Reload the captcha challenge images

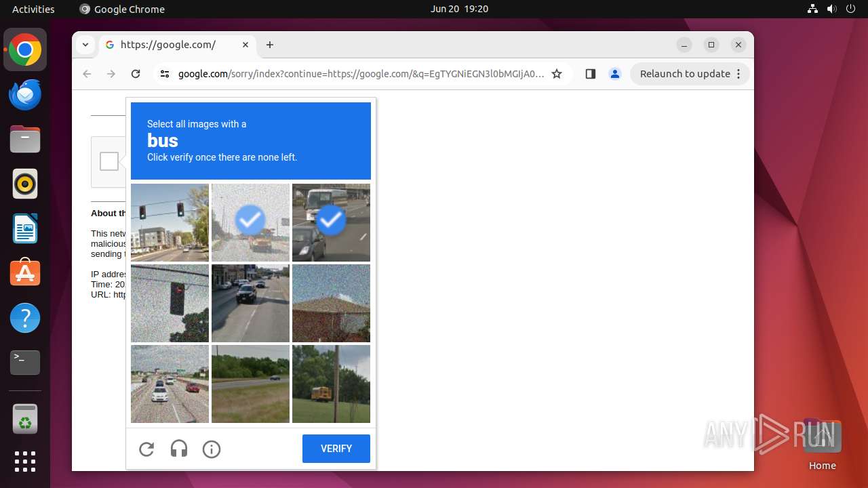pos(146,449)
